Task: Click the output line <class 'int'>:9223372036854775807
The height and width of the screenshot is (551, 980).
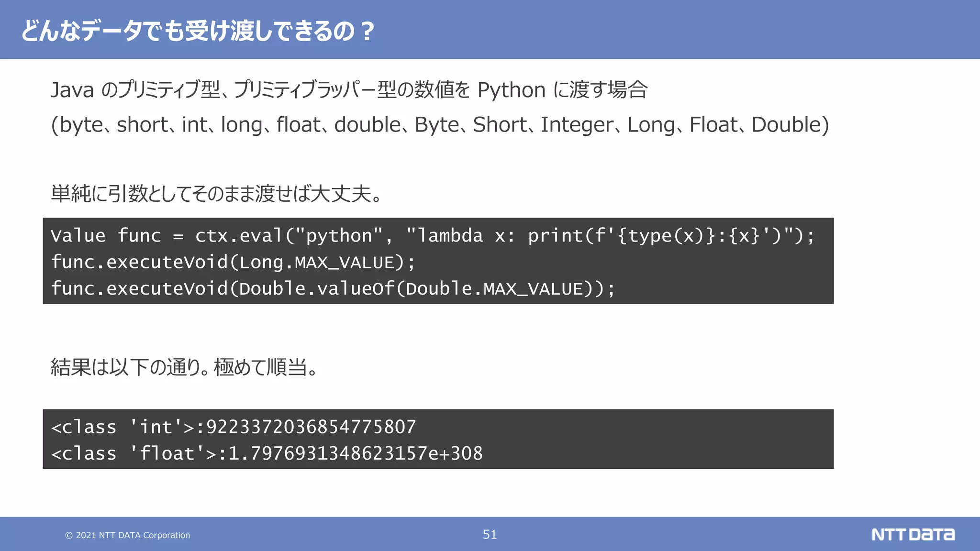Action: coord(234,427)
